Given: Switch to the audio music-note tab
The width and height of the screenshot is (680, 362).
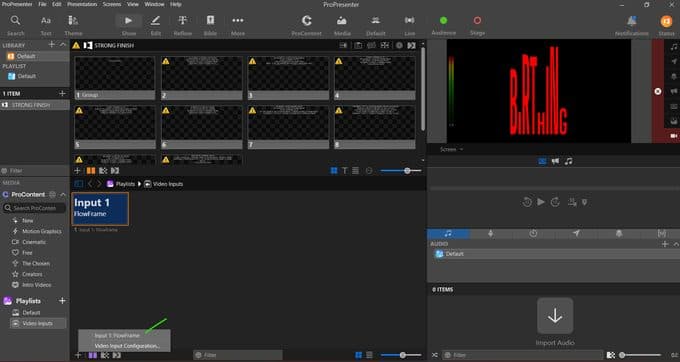Looking at the screenshot, I should point(448,233).
